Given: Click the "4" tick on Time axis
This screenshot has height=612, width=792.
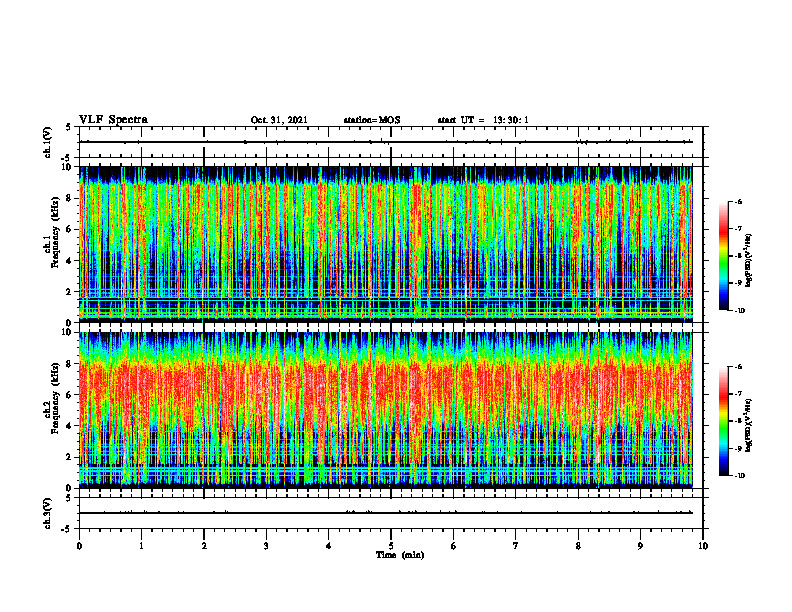Looking at the screenshot, I should point(329,546).
